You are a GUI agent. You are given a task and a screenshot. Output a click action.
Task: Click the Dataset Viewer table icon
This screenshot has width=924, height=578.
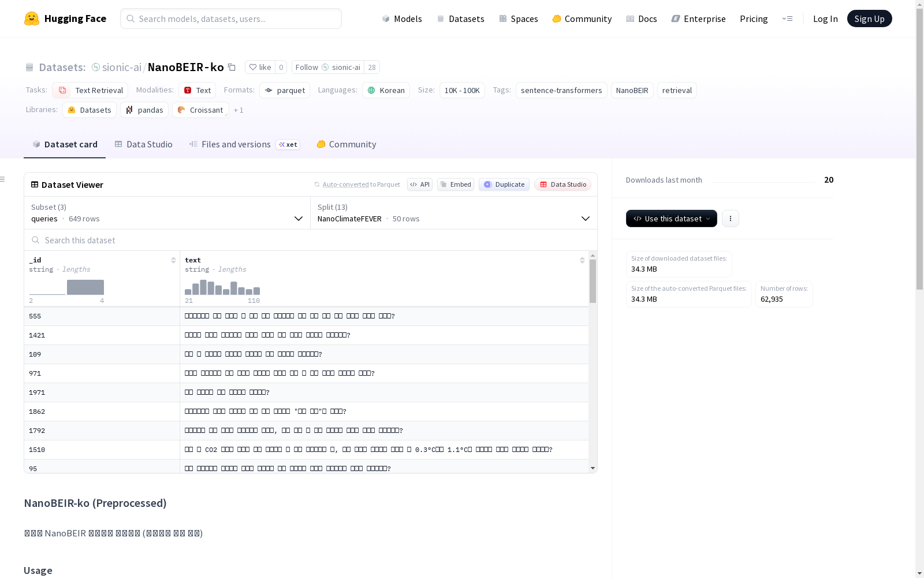(35, 184)
